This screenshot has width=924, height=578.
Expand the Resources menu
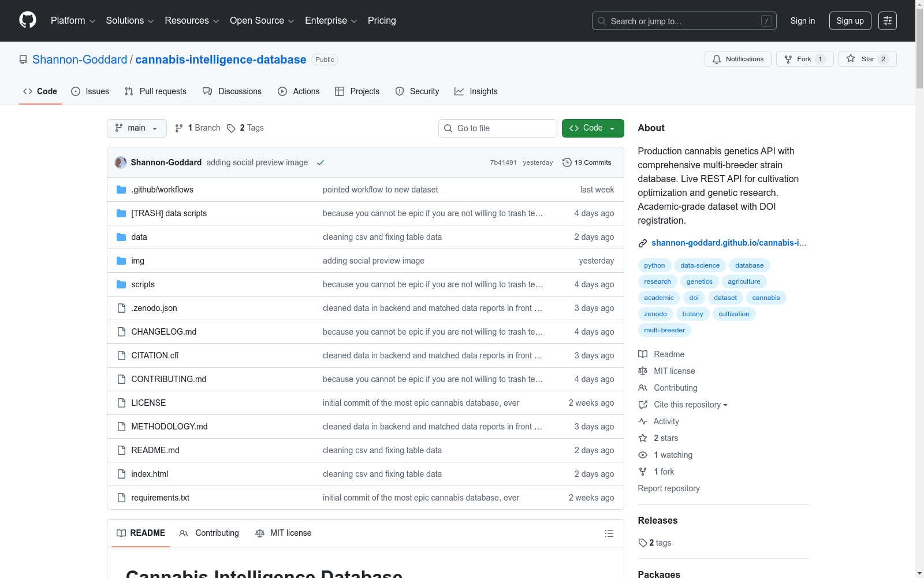click(192, 21)
